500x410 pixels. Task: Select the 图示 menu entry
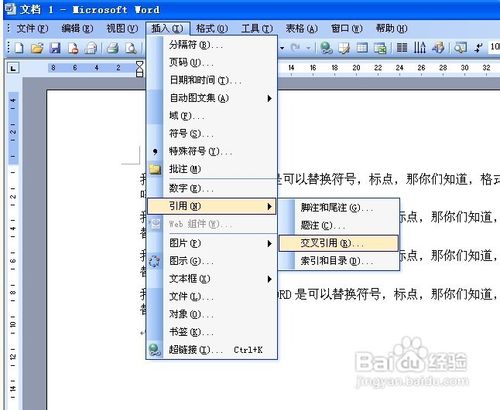(212, 261)
